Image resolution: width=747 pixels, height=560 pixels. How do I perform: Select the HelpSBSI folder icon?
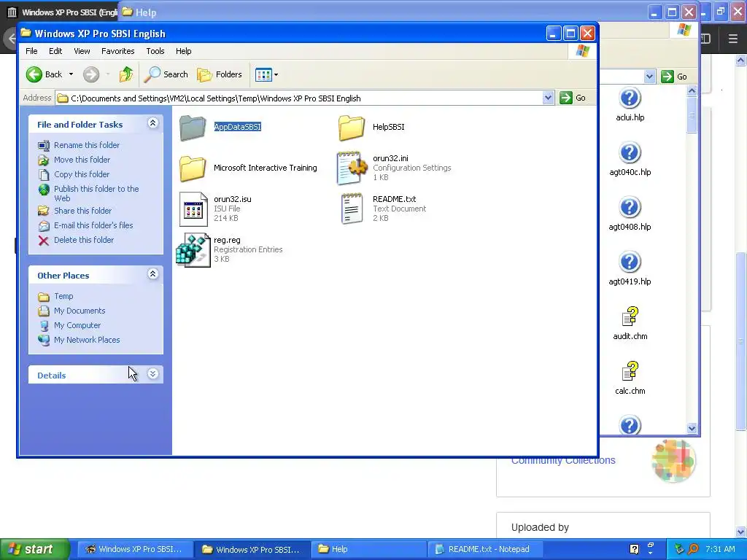(x=352, y=128)
